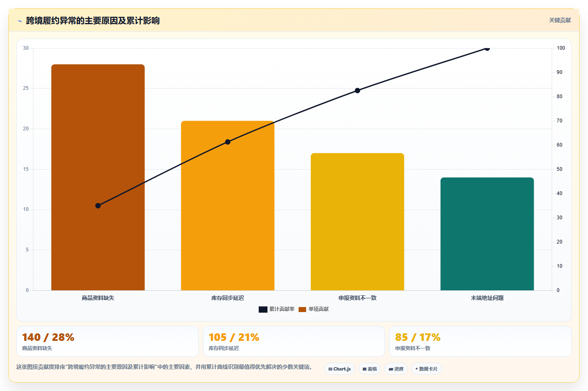Click the dark 累计贡献率 legend color box
Viewport: 588px width, 391px height.
pos(263,310)
